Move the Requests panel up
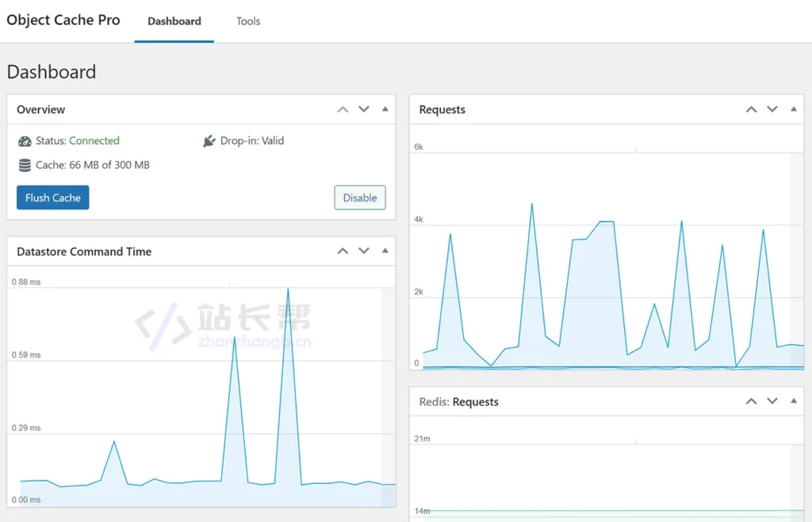812x522 pixels. [751, 109]
